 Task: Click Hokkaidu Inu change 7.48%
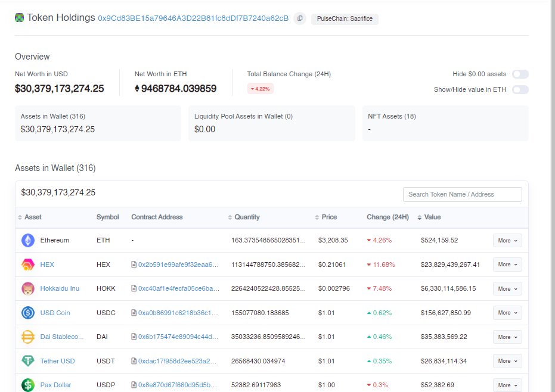point(379,289)
